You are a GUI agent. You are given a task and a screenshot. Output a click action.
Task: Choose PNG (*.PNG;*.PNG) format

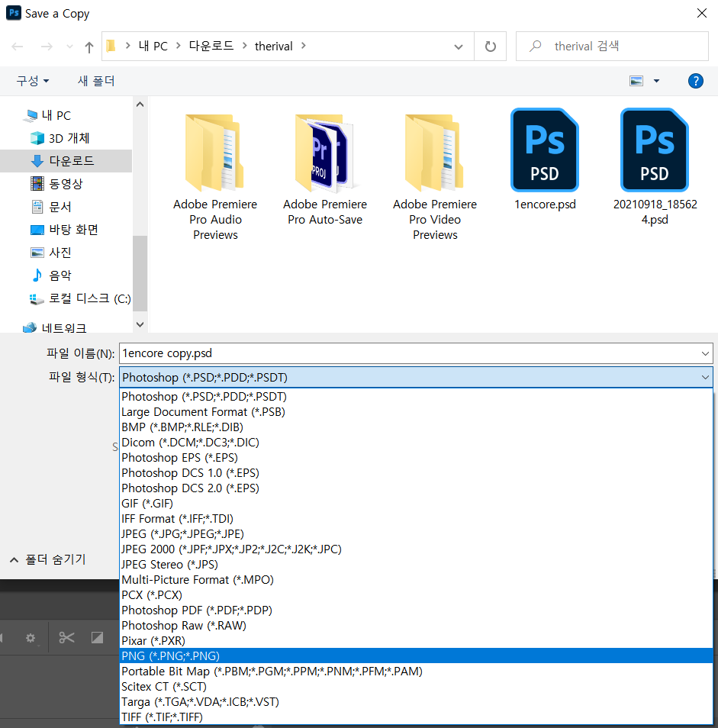point(417,656)
